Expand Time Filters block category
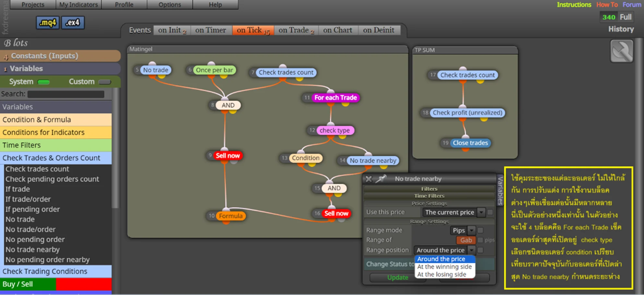644x295 pixels. pos(56,145)
